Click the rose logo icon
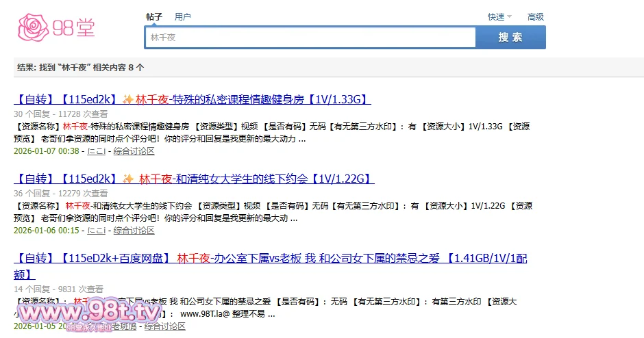 click(32, 28)
